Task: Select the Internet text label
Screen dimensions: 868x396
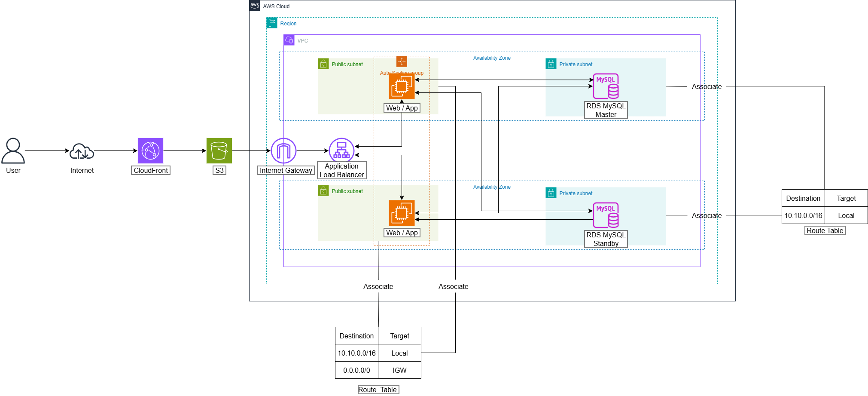Action: coord(82,170)
